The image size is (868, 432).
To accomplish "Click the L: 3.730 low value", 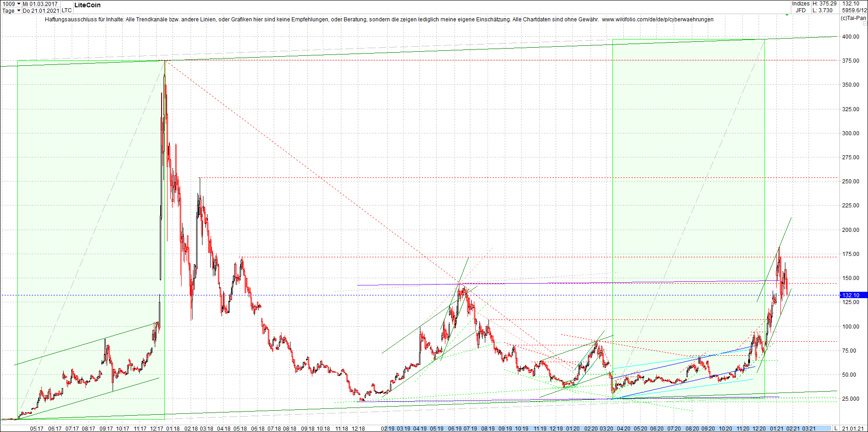I will point(823,10).
